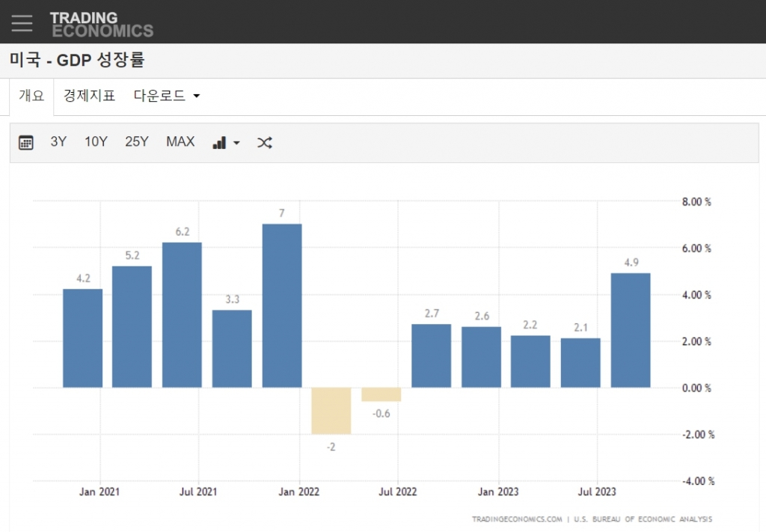Click the negative bar labeled -2
Screen dimensions: 766x532
click(x=331, y=411)
